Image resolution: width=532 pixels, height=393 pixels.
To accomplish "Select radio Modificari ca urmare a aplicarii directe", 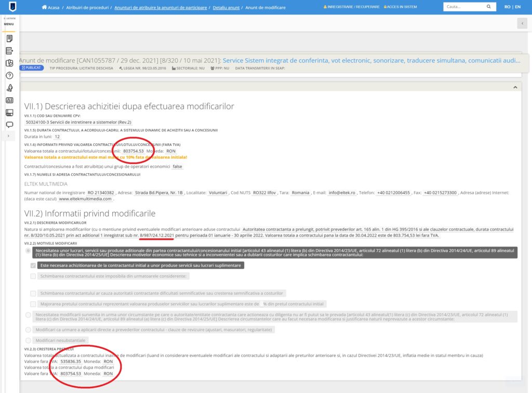I will (28, 330).
